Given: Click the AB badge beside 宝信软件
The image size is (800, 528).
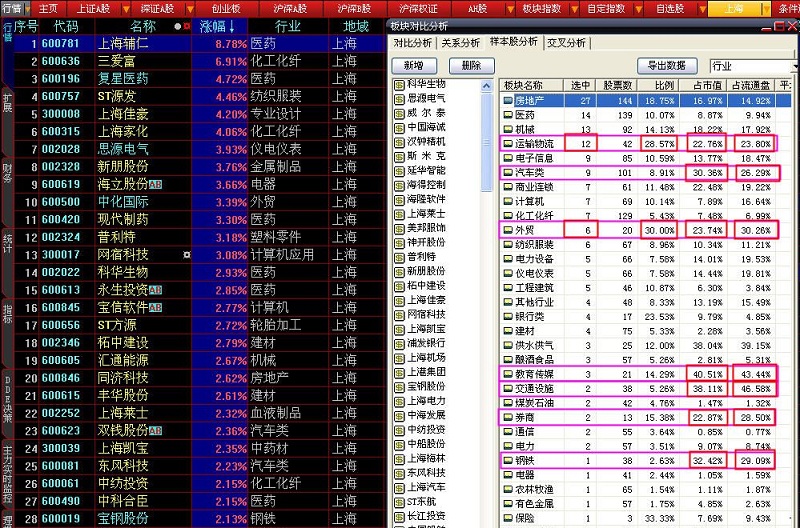Looking at the screenshot, I should click(x=155, y=308).
